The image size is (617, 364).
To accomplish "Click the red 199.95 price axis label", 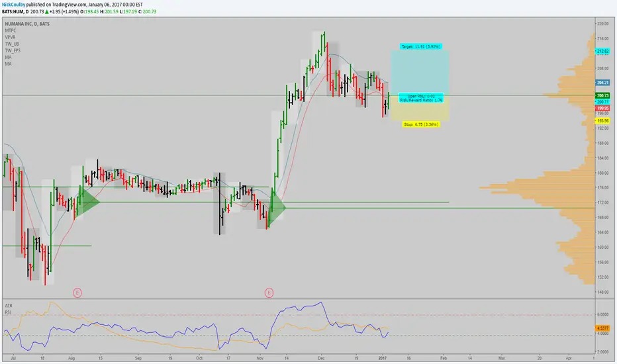I will (602, 108).
